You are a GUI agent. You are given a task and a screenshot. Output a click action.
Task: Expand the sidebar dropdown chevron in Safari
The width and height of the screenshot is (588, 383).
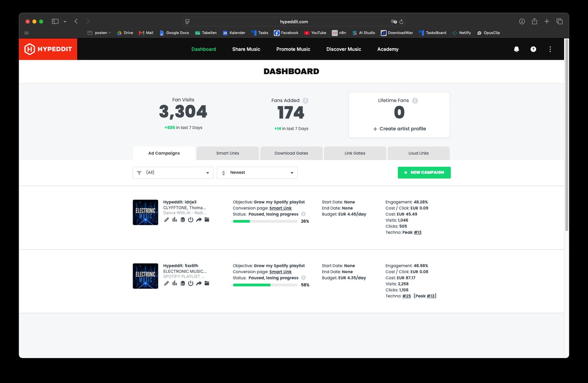[x=65, y=22]
